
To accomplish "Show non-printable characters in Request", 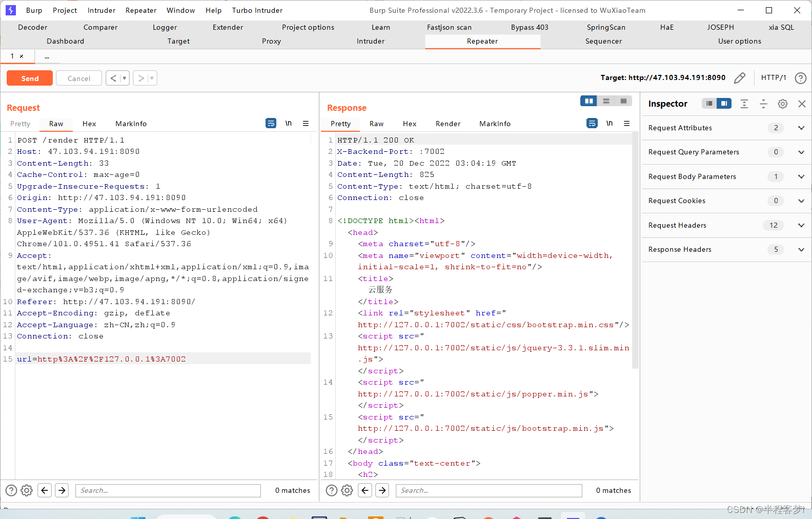I will (289, 123).
